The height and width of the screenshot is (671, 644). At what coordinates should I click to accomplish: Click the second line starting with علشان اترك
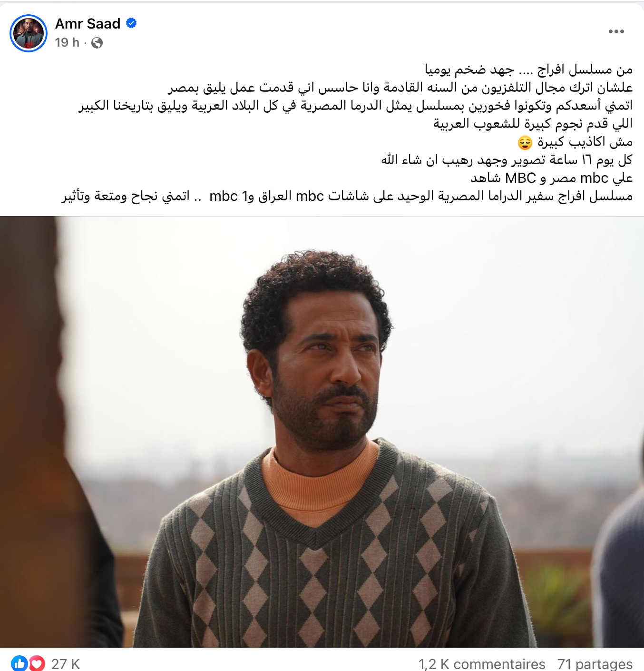click(400, 88)
